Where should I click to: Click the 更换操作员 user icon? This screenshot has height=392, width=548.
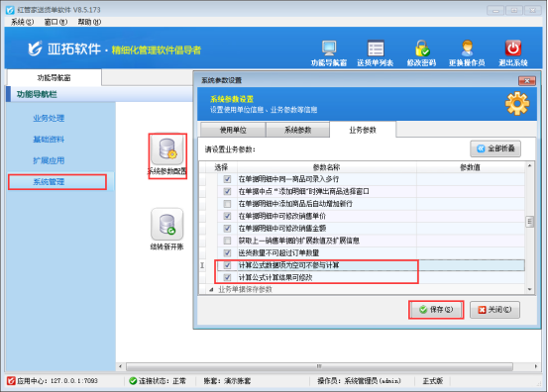click(x=468, y=49)
